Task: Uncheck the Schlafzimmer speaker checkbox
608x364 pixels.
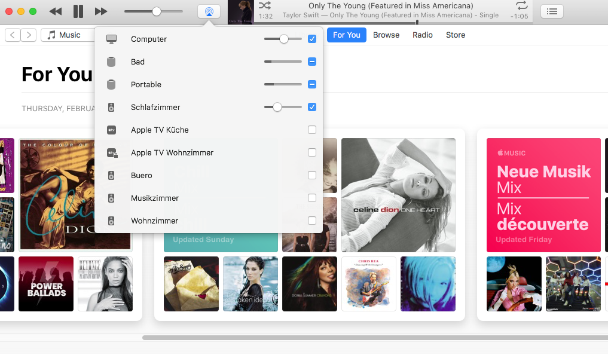Action: (311, 107)
